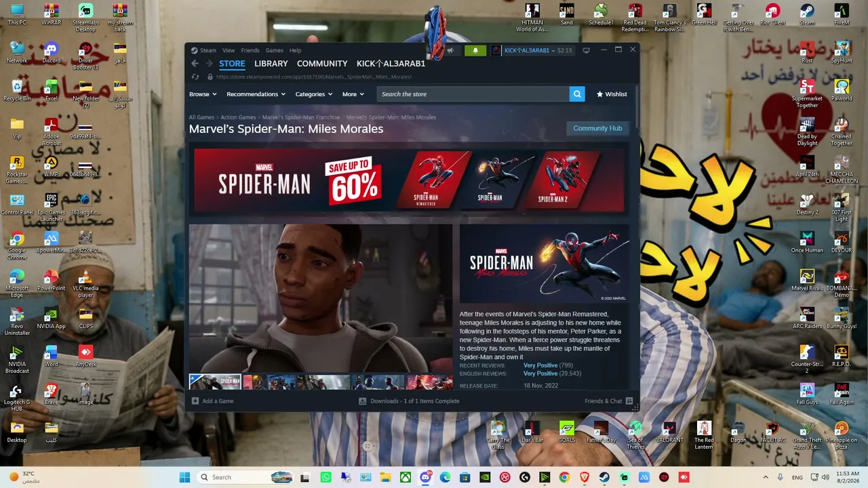Screen dimensions: 868x488
Task: Click the Miles Morales game header image
Action: 545,264
